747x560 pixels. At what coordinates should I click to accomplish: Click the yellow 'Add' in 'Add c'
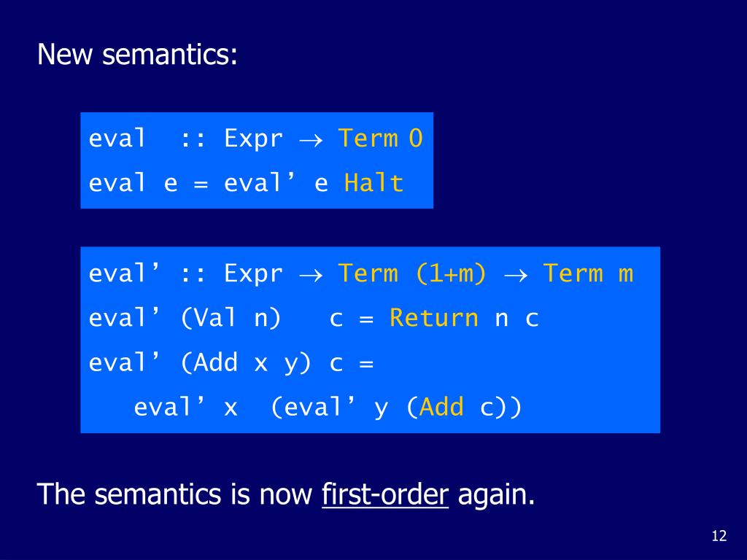click(x=441, y=407)
